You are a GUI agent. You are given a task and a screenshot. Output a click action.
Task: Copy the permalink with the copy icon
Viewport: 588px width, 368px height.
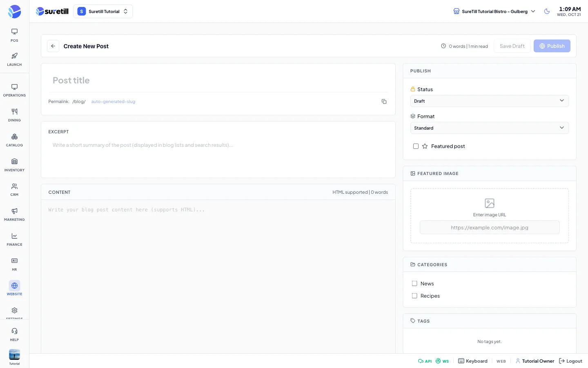click(x=384, y=101)
